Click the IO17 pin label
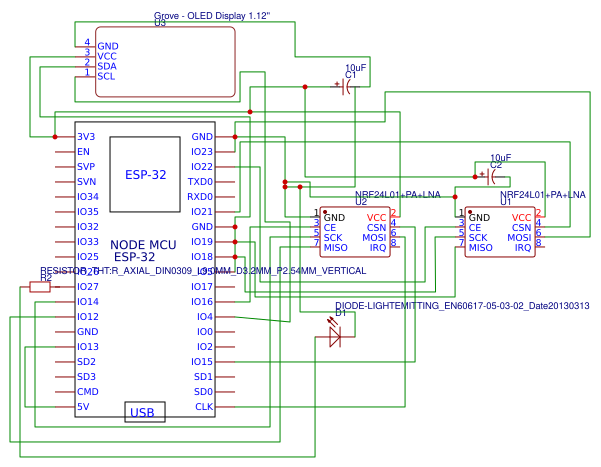The height and width of the screenshot is (467, 601). click(x=202, y=287)
